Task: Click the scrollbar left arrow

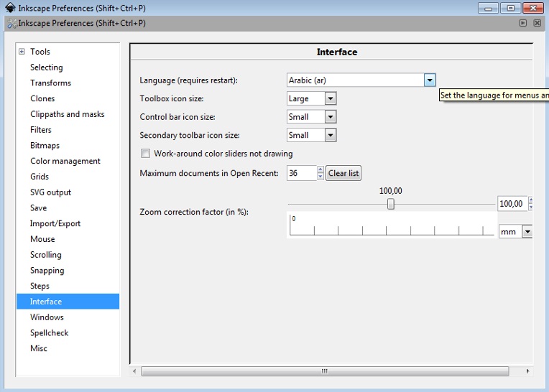Action: [135, 371]
